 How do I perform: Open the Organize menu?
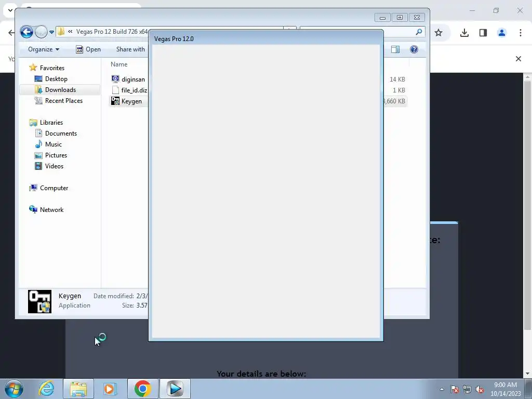44,49
